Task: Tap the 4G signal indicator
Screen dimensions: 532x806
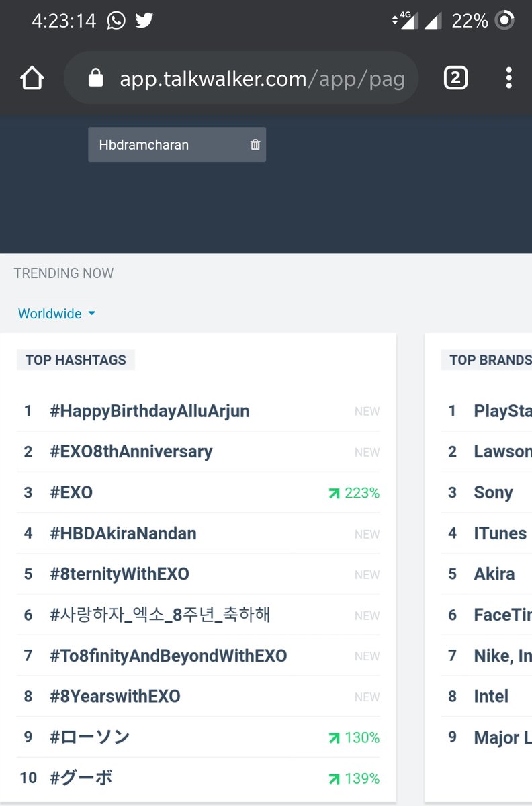Action: (x=405, y=21)
